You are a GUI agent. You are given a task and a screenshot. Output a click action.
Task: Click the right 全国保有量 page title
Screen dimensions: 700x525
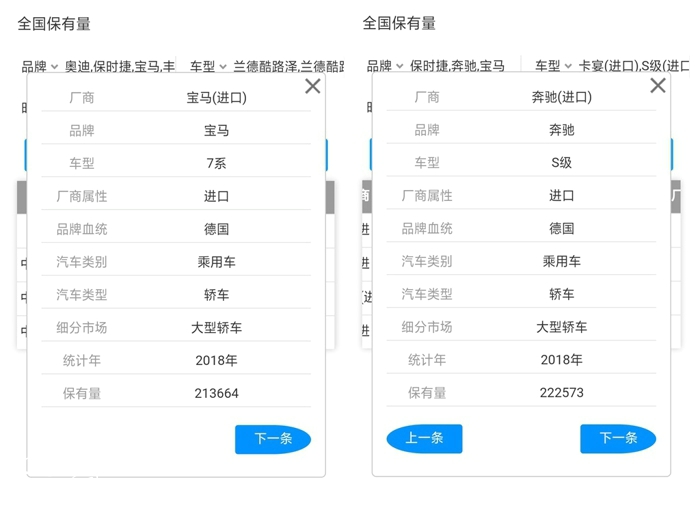(399, 23)
